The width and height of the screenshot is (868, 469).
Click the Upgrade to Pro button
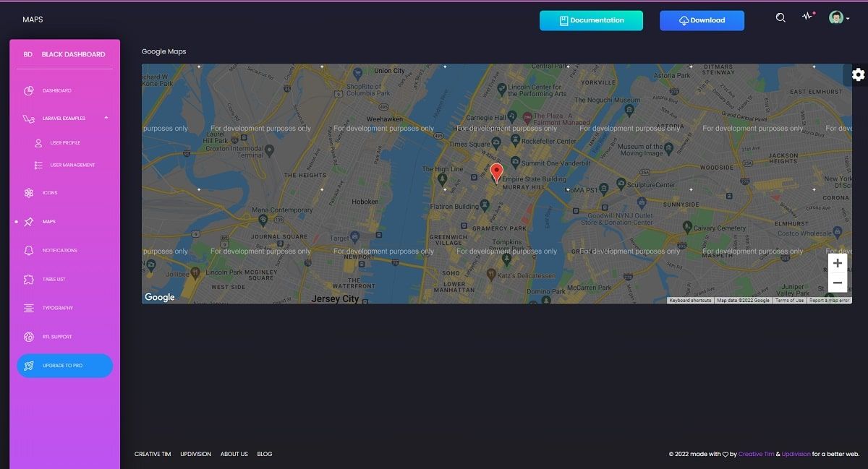click(x=65, y=366)
